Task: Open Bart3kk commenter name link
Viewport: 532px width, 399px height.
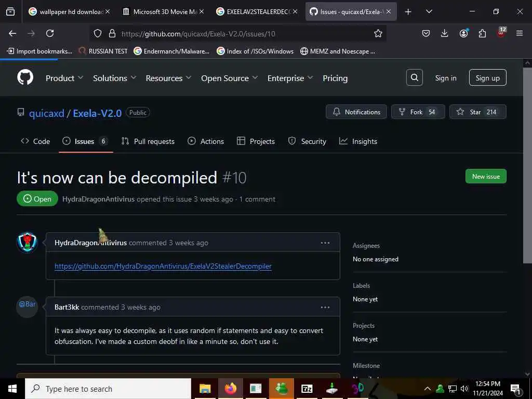Action: click(x=67, y=307)
